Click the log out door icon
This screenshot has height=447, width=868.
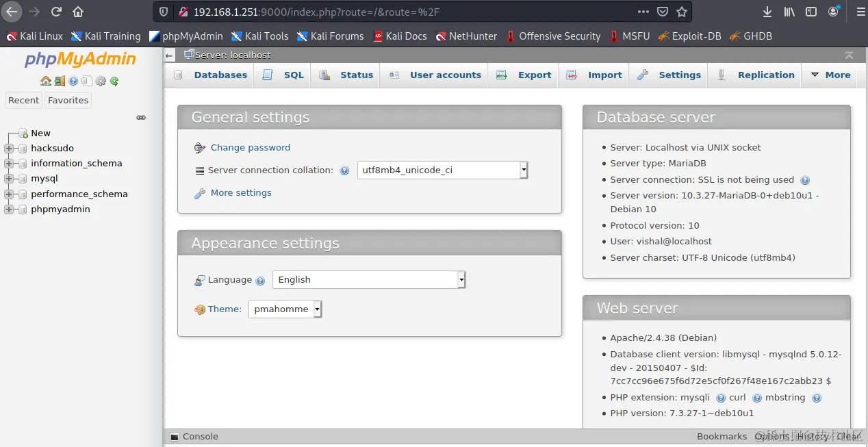[60, 81]
